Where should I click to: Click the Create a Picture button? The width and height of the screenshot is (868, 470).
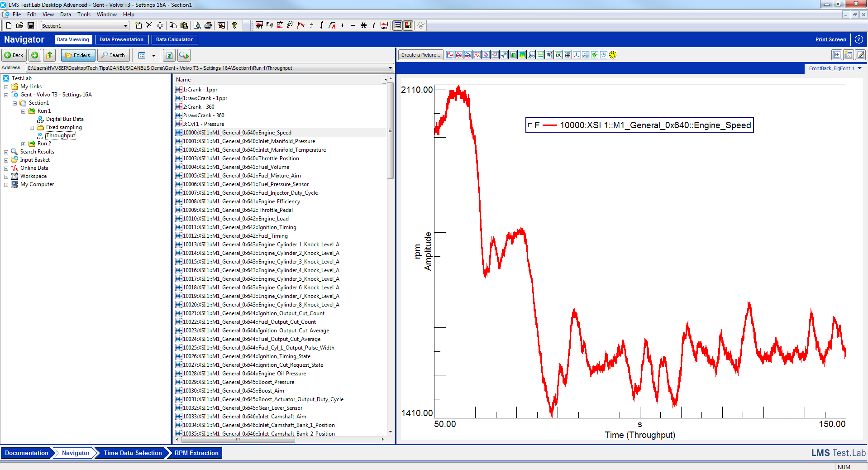point(420,55)
